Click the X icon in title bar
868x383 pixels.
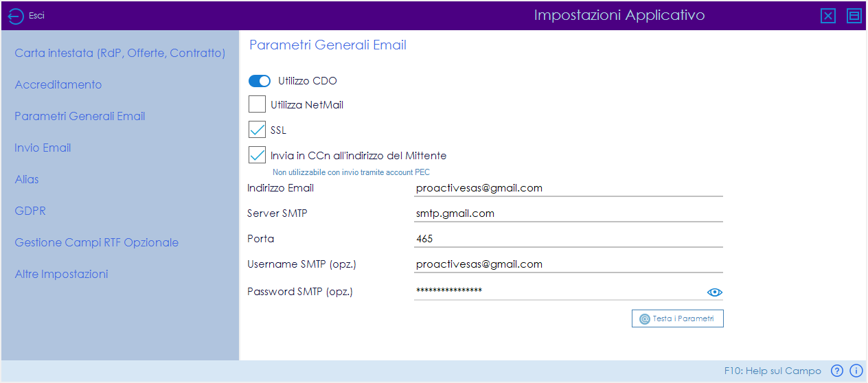pos(828,16)
